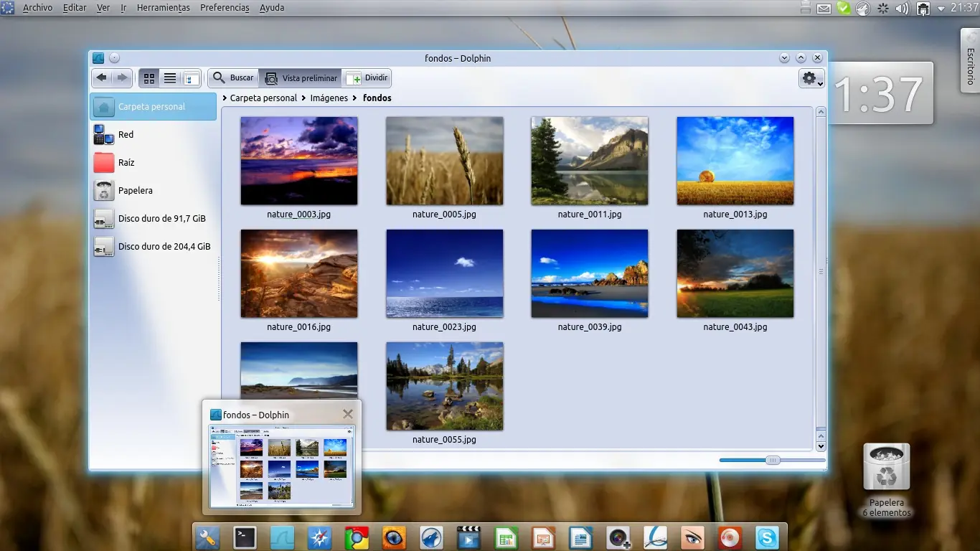Viewport: 980px width, 551px height.
Task: Toggle Dividir split view
Action: 367,78
